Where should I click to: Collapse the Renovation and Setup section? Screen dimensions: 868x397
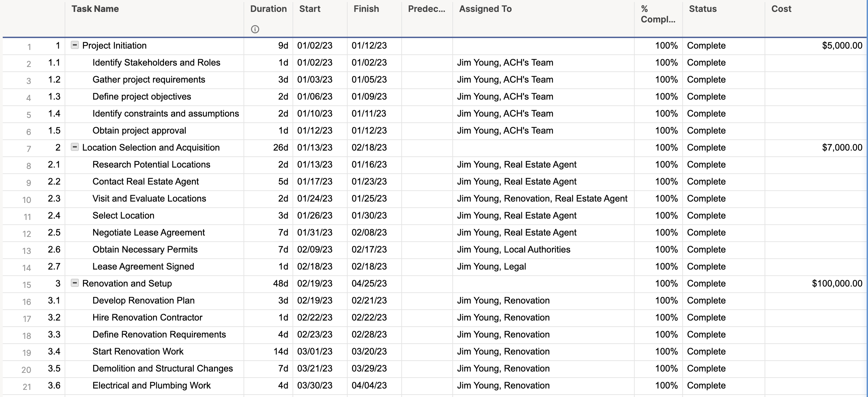pos(74,283)
